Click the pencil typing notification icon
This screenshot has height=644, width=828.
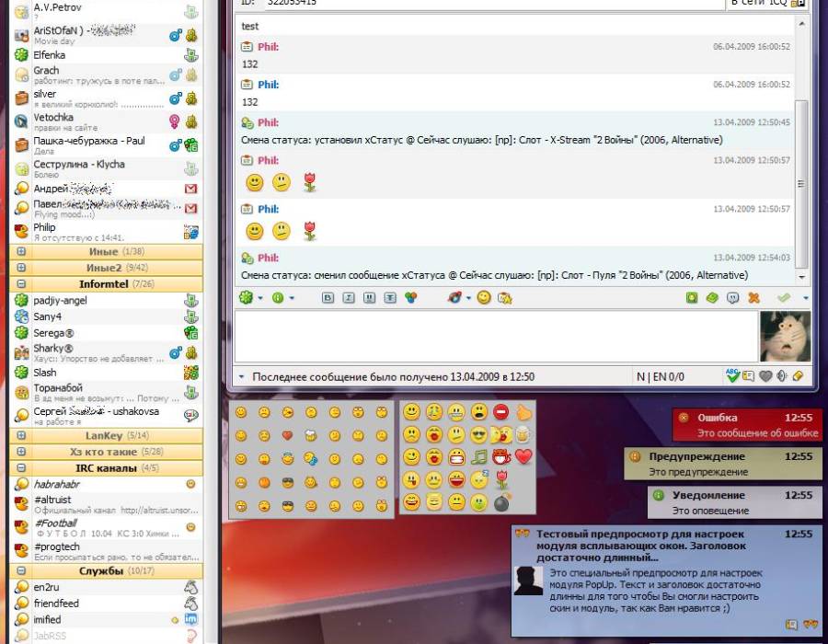point(798,376)
